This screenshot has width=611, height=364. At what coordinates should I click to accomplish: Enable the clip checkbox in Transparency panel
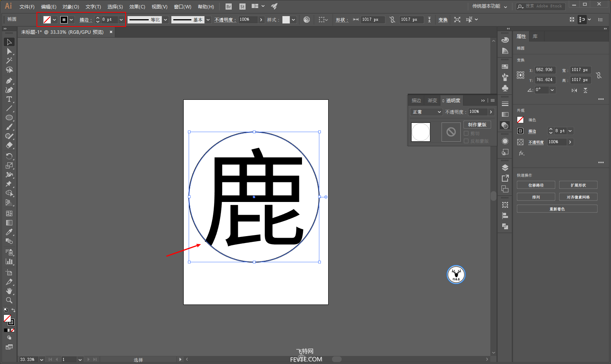[466, 133]
